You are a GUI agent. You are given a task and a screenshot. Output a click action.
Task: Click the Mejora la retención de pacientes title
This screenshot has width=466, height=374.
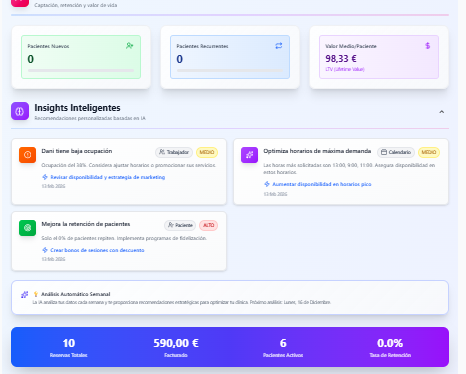click(86, 224)
